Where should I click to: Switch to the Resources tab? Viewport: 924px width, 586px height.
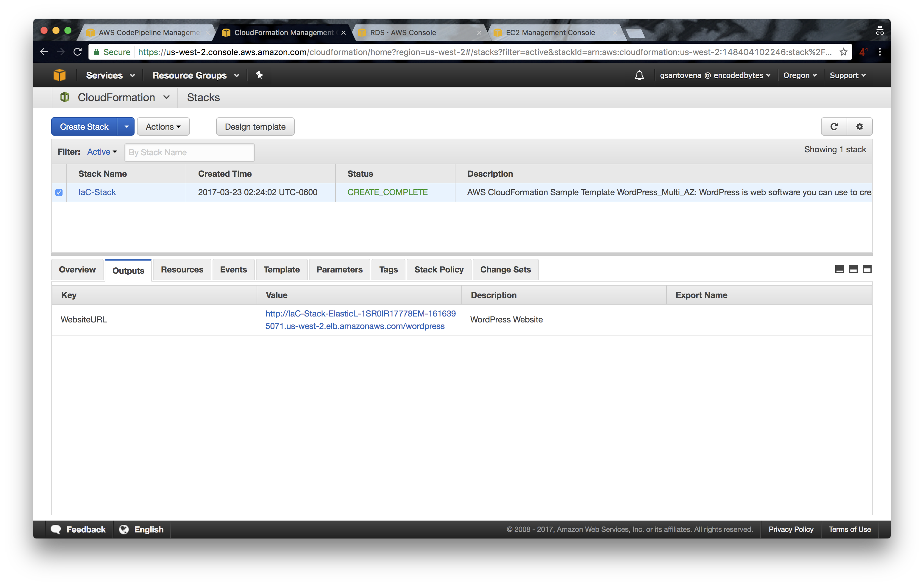[x=182, y=270]
